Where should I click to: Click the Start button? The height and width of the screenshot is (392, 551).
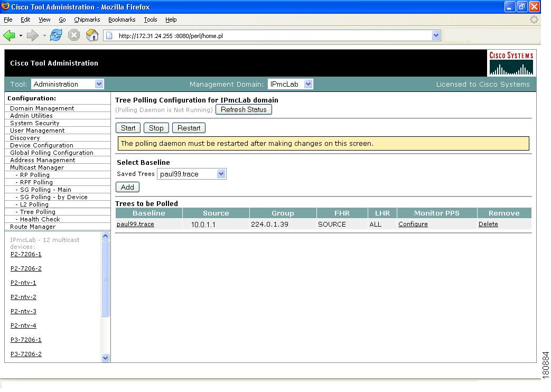coord(128,128)
